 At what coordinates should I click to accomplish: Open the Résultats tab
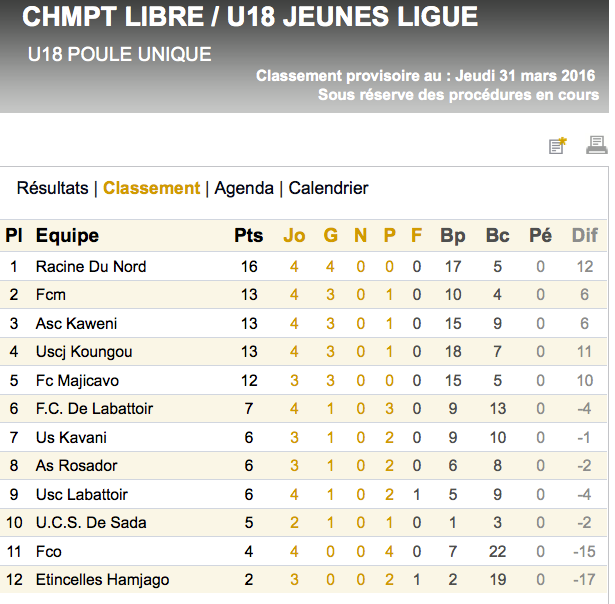[x=53, y=188]
